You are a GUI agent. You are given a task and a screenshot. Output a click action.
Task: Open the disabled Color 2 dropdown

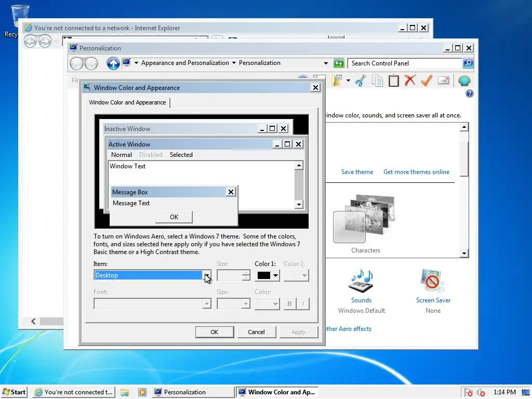(x=296, y=275)
